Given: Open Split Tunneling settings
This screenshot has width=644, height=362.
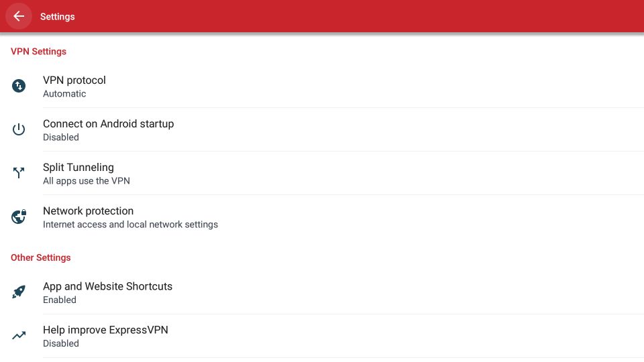Looking at the screenshot, I should (322, 173).
